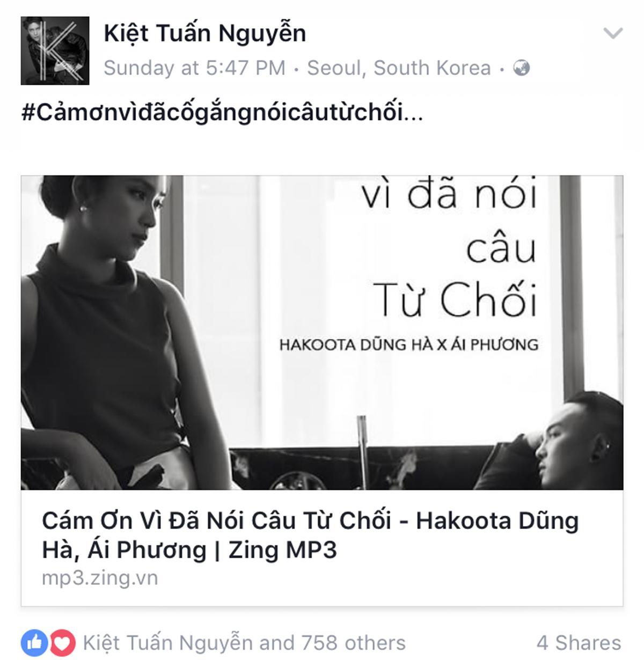Viewport: 644px width, 660px height.
Task: Click the mp3.zing.vn source link
Action: (100, 578)
